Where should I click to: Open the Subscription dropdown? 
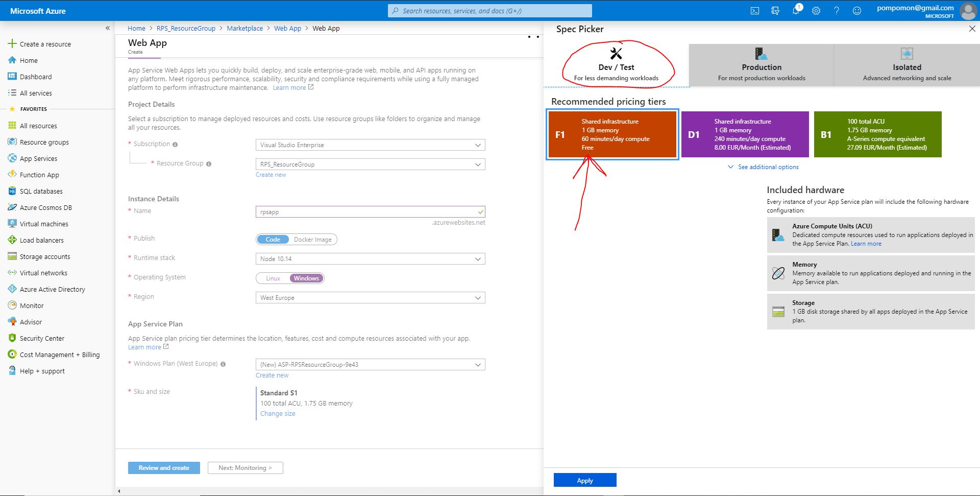pos(370,145)
